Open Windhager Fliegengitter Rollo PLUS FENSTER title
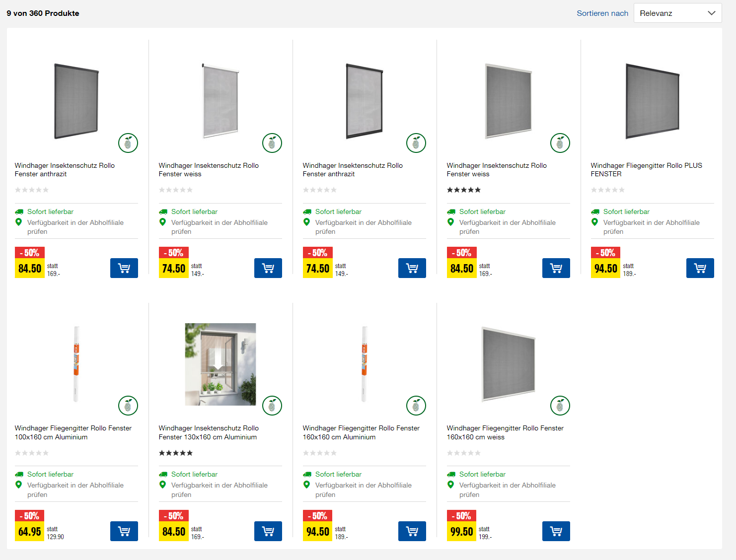Image resolution: width=736 pixels, height=560 pixels. 647,170
